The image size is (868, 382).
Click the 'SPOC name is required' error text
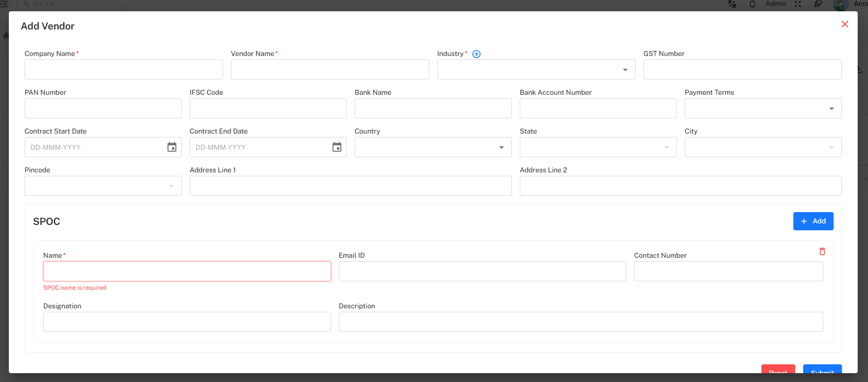pos(75,288)
